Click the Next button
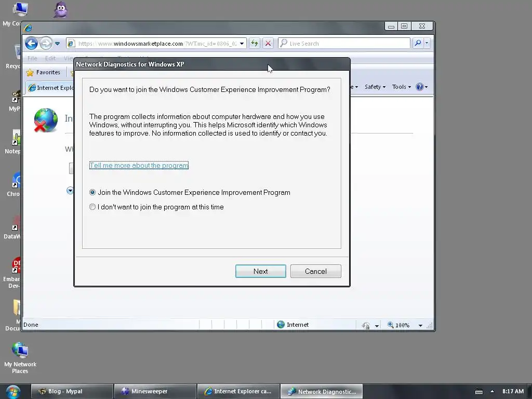 point(261,271)
